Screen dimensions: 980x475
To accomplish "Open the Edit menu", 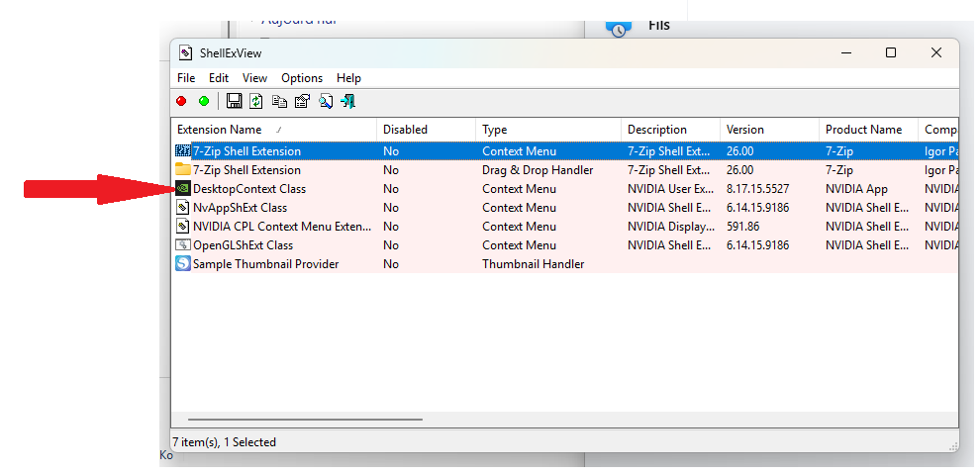I will point(219,78).
